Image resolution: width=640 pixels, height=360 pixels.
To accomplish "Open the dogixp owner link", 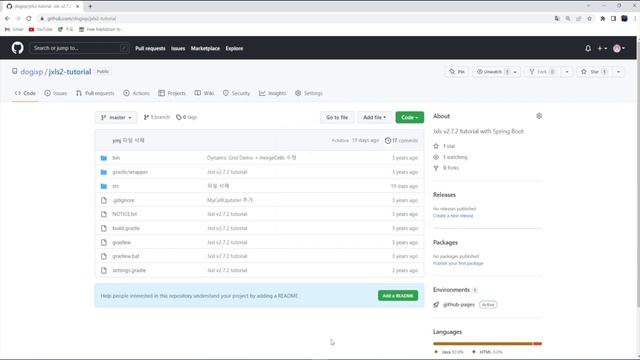I will pos(31,72).
